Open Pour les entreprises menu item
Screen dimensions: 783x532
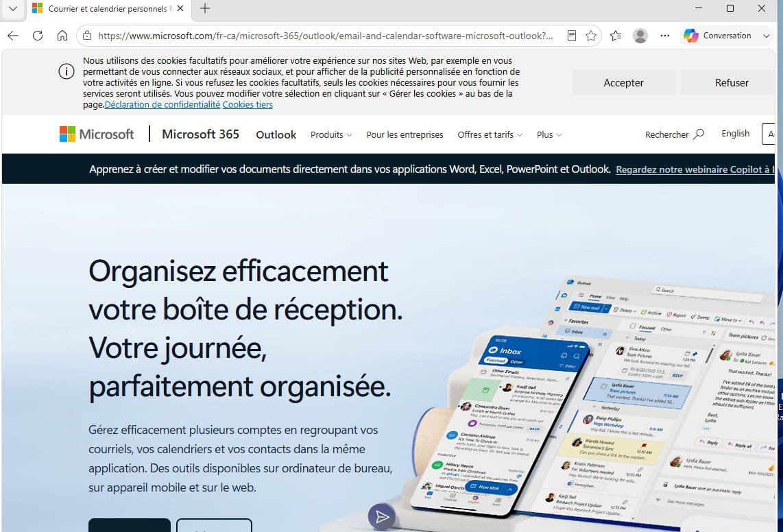[405, 134]
